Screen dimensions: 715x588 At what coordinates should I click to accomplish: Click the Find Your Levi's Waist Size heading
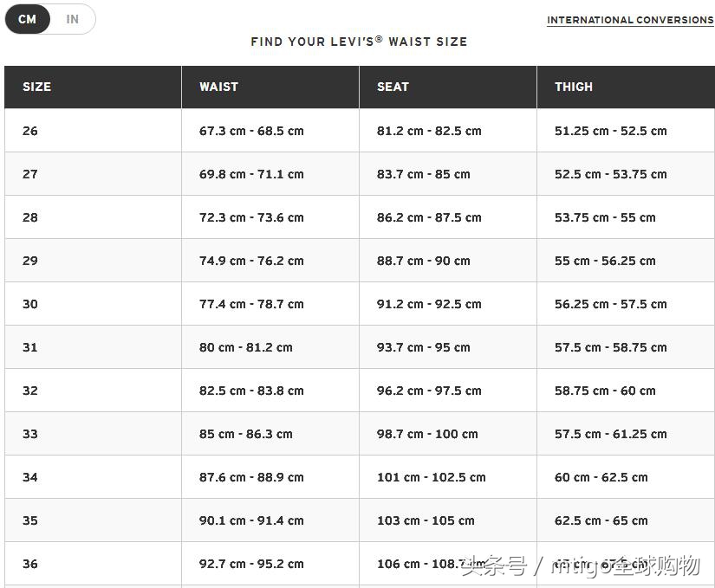(359, 42)
